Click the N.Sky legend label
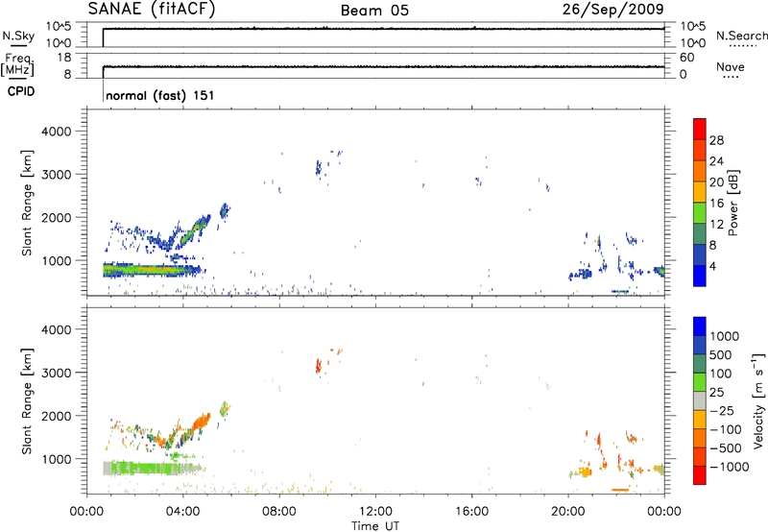This screenshot has width=768, height=532. tap(18, 36)
